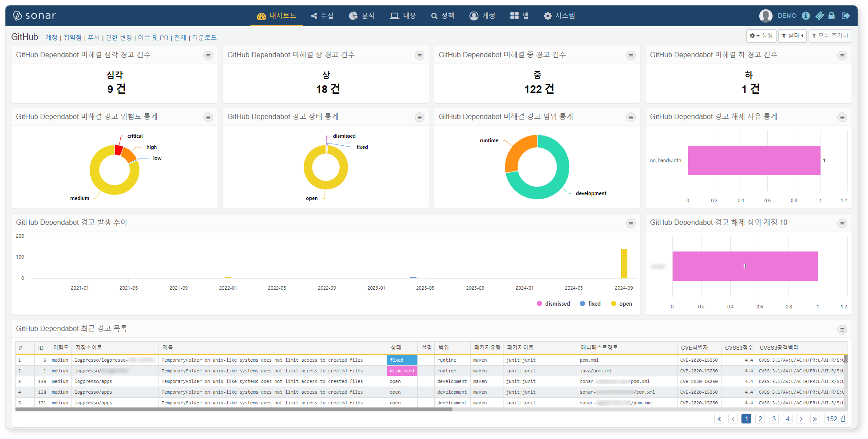Click the runtime slice of scope donut

coord(515,151)
